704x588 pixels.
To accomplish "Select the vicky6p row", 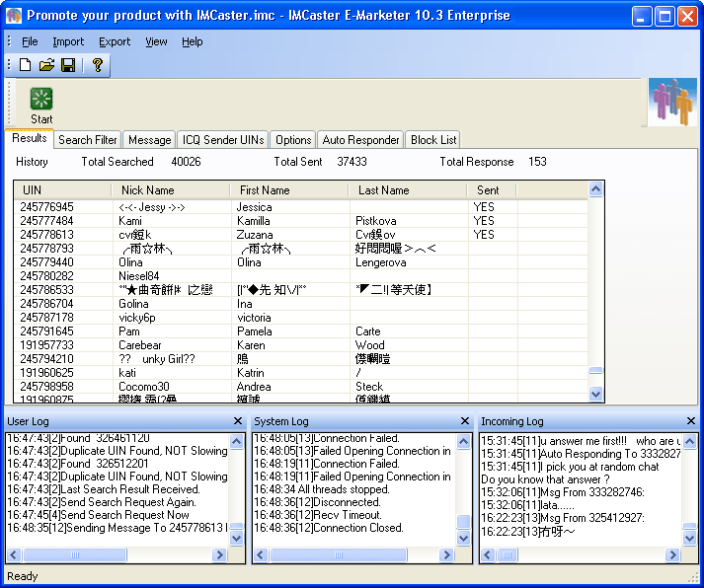I will pos(301,318).
